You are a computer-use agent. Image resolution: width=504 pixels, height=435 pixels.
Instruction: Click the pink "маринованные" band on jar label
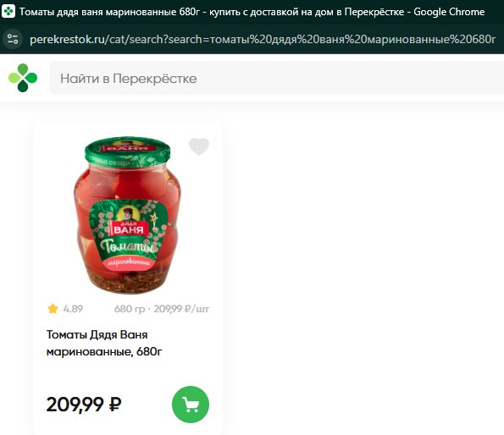click(129, 262)
